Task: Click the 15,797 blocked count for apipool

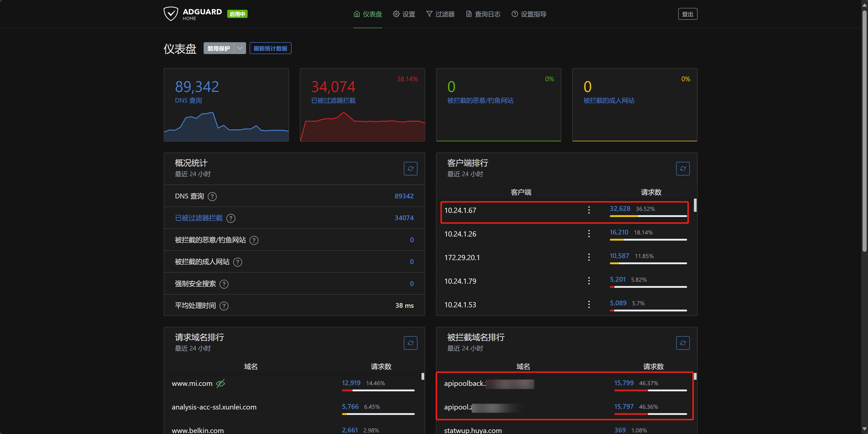Action: tap(624, 406)
